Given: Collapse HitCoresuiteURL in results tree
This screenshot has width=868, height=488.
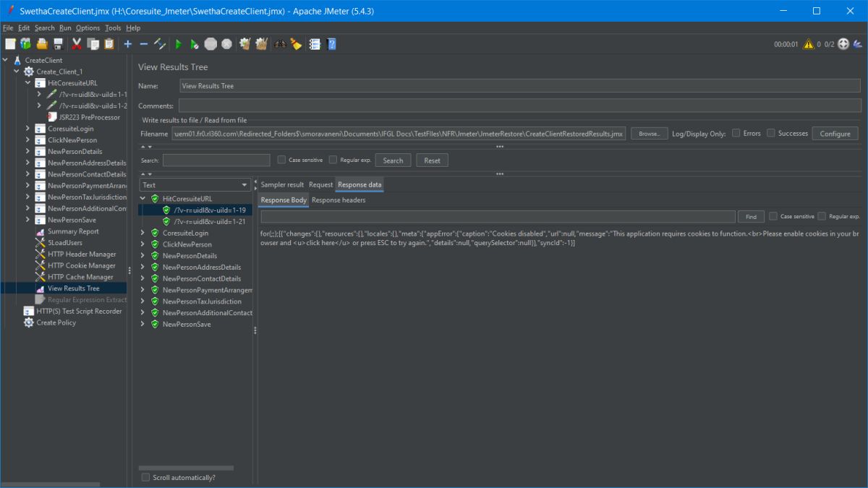Looking at the screenshot, I should 142,199.
